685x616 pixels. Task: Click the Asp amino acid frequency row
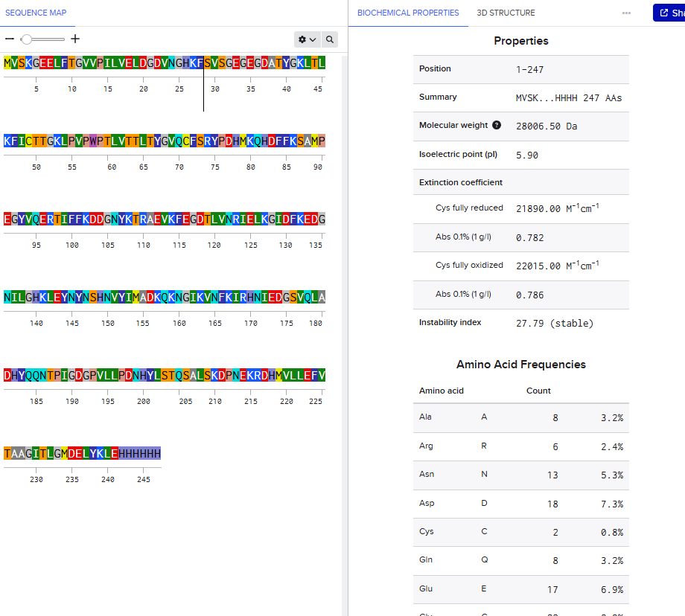(x=520, y=504)
